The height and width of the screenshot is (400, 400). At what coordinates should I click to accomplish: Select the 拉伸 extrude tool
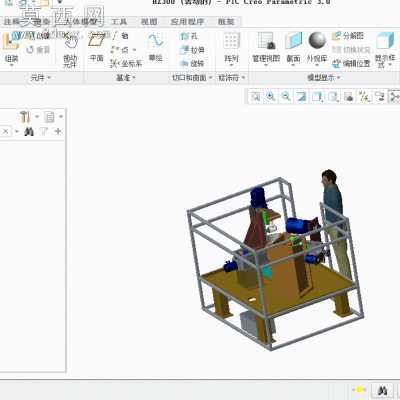[192, 50]
